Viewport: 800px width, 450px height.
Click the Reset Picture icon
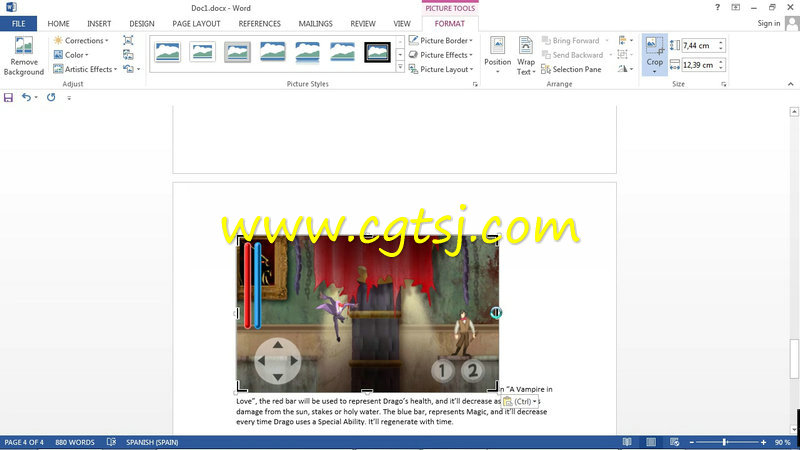pos(128,69)
